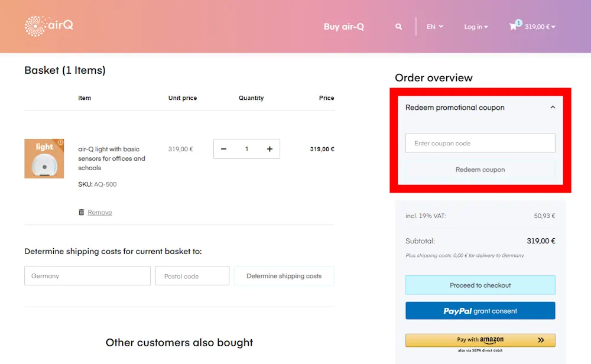Click the also via SEPA direct debit note
The height and width of the screenshot is (364, 591).
[x=480, y=350]
